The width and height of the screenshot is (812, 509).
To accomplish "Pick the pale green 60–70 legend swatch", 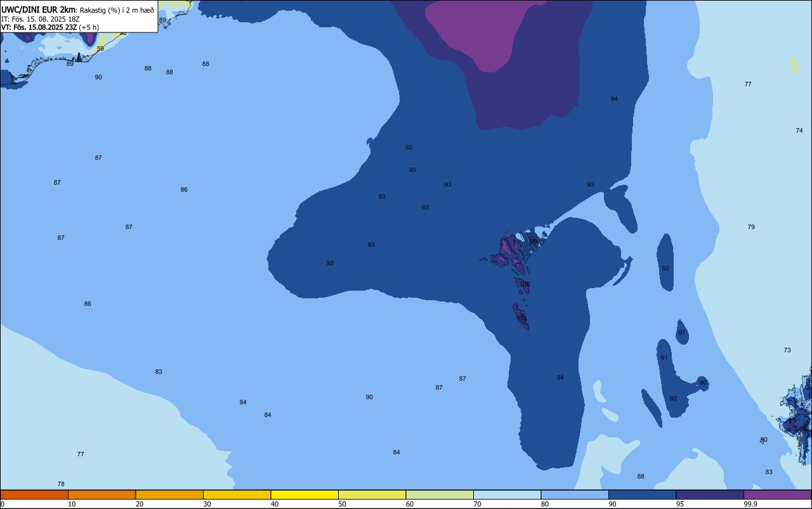I will 440,494.
